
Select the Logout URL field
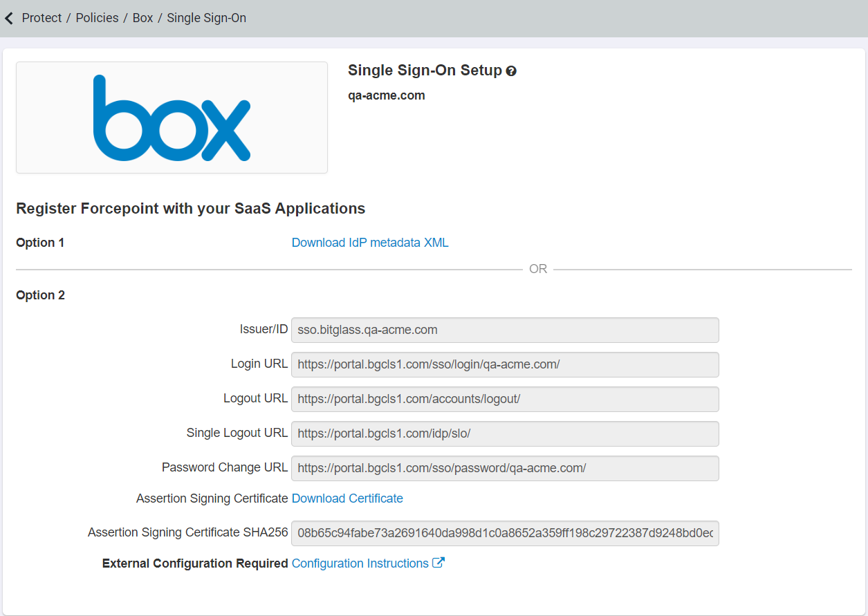click(506, 398)
